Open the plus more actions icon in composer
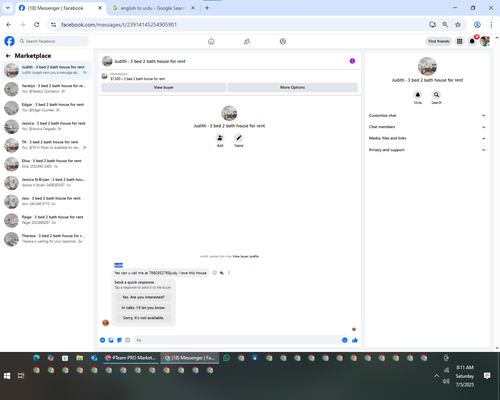The width and height of the screenshot is (500, 400). (103, 340)
